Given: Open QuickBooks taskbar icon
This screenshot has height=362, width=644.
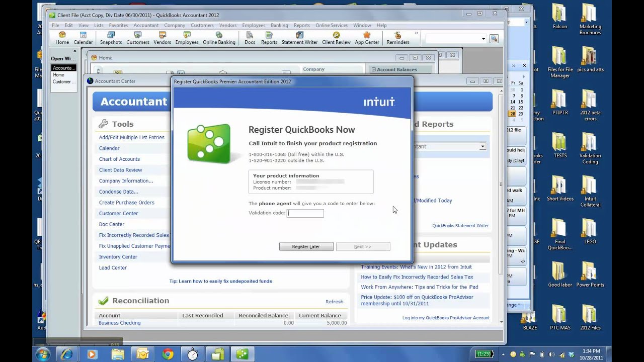Looking at the screenshot, I should click(x=242, y=354).
